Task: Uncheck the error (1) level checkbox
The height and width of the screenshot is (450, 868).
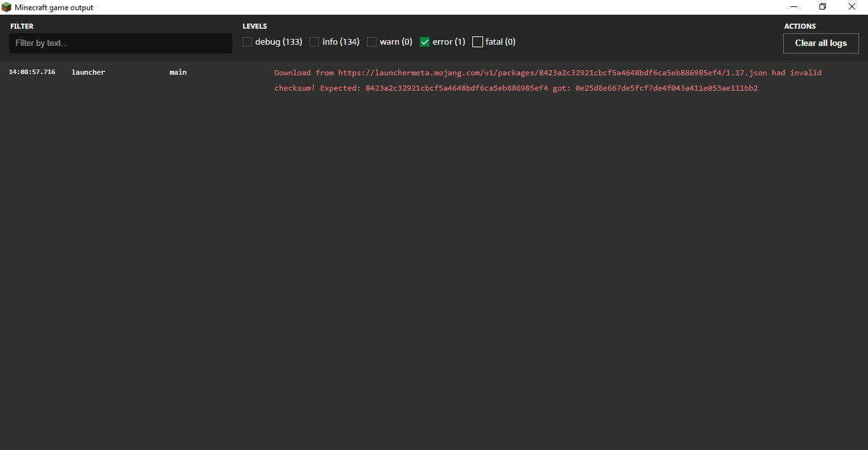Action: click(x=425, y=42)
